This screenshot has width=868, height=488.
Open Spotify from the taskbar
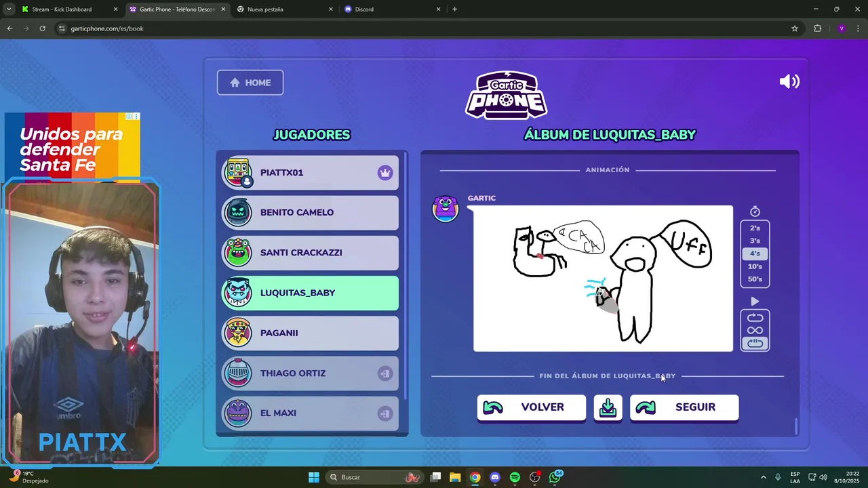[x=515, y=477]
